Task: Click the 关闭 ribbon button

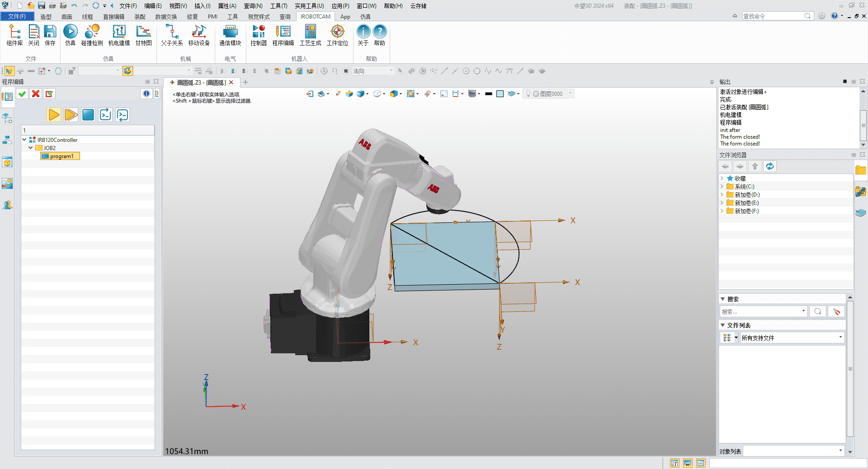Action: coord(34,35)
